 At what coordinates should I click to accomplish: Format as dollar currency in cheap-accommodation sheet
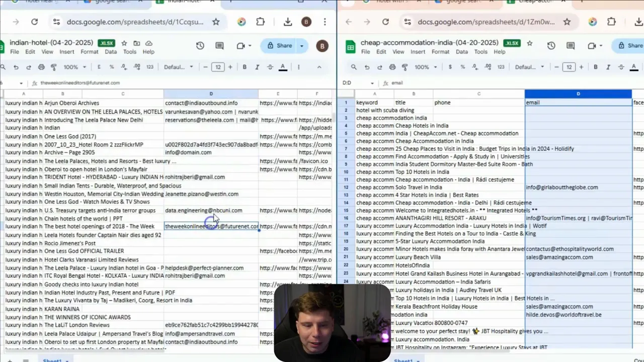(450, 67)
